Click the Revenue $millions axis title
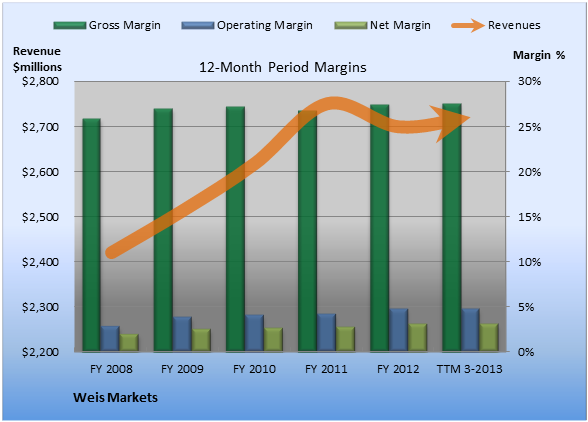 click(37, 59)
